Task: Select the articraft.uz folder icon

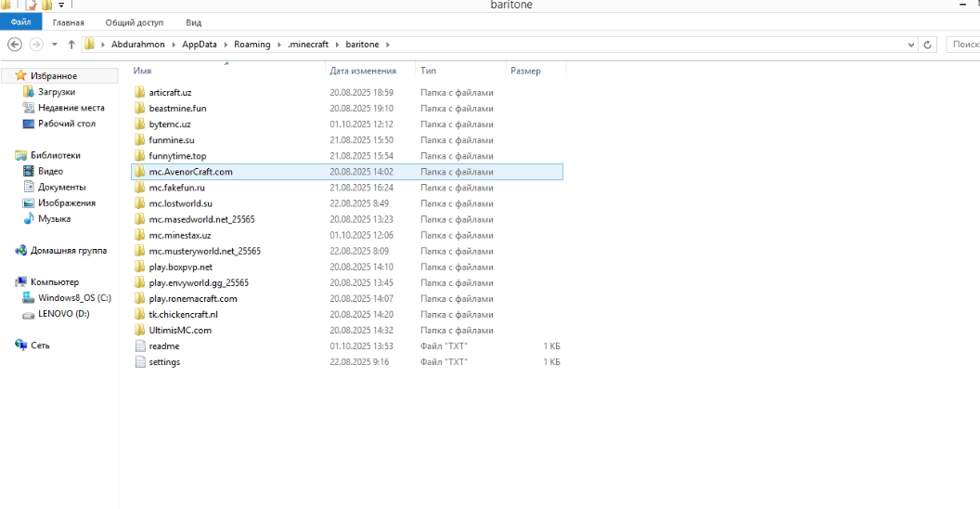Action: click(140, 92)
